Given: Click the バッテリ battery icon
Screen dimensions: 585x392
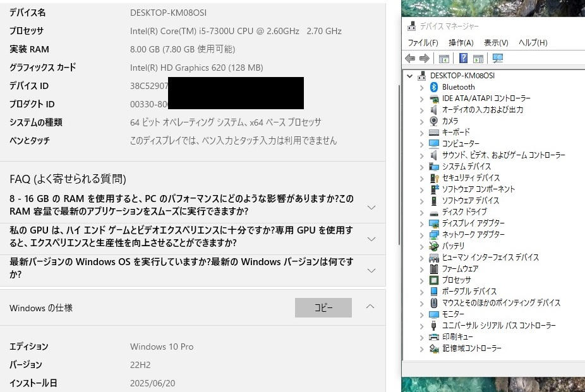Looking at the screenshot, I should (433, 246).
